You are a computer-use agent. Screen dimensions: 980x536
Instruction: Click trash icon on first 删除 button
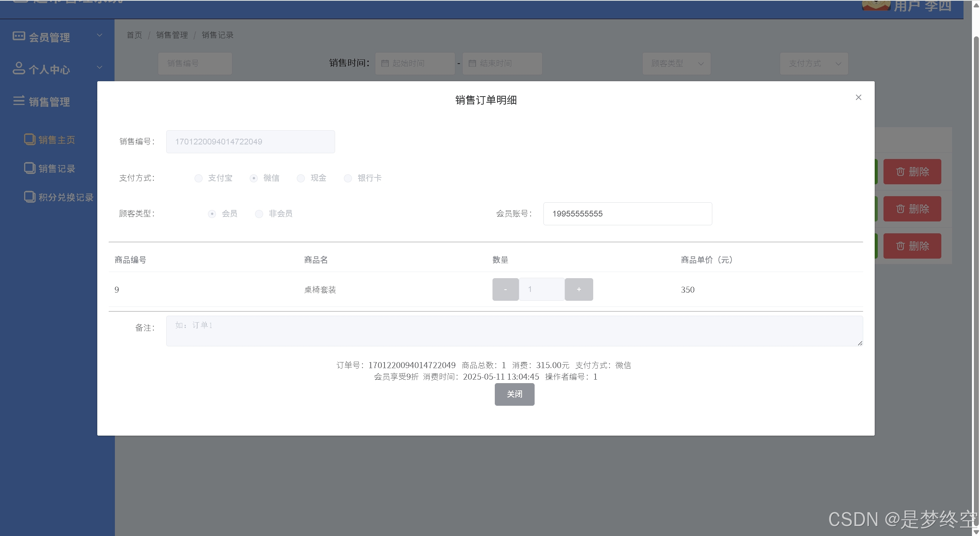900,172
